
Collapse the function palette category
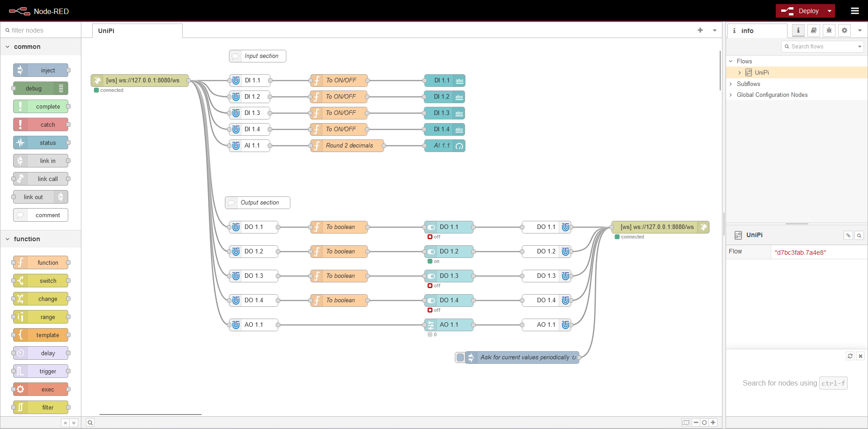41,239
